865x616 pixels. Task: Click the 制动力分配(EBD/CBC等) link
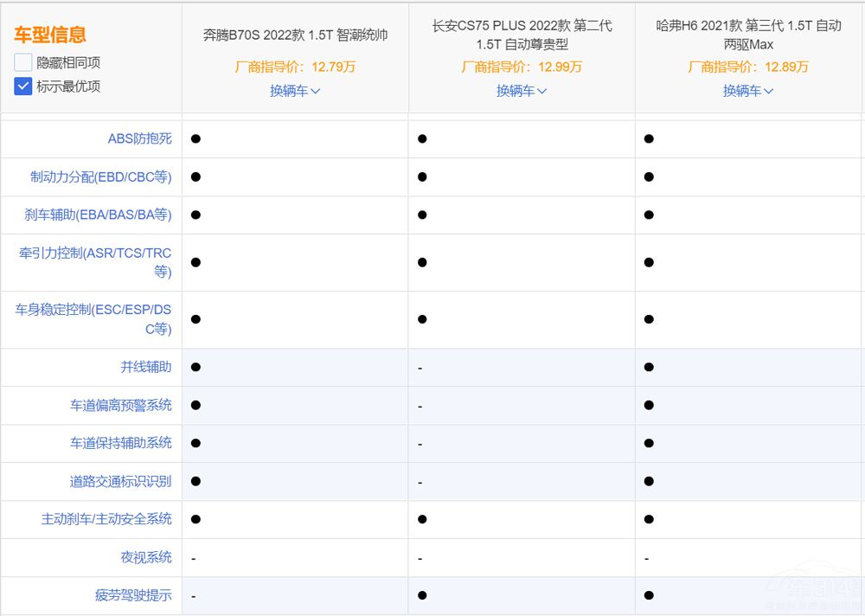pyautogui.click(x=100, y=176)
